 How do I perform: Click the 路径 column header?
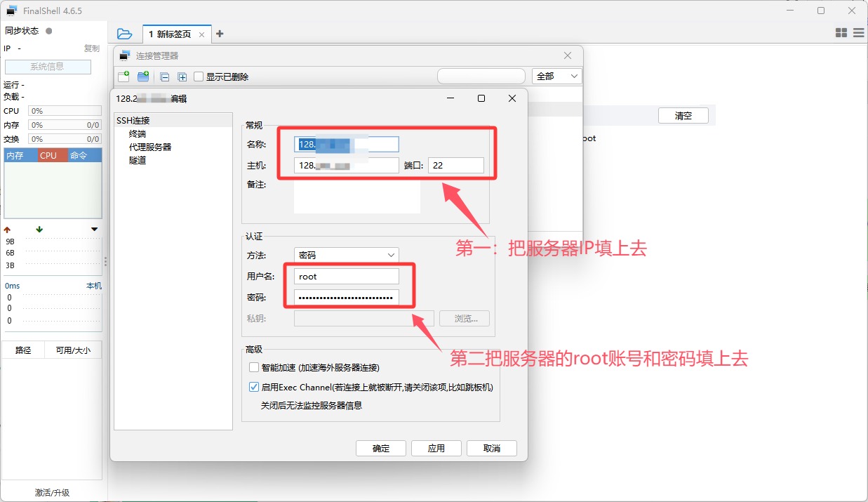point(23,350)
